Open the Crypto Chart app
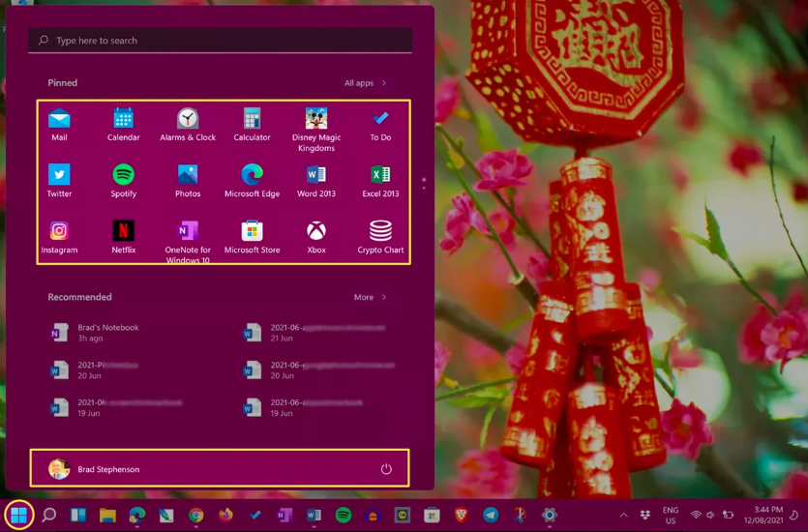808x532 pixels. coord(380,237)
